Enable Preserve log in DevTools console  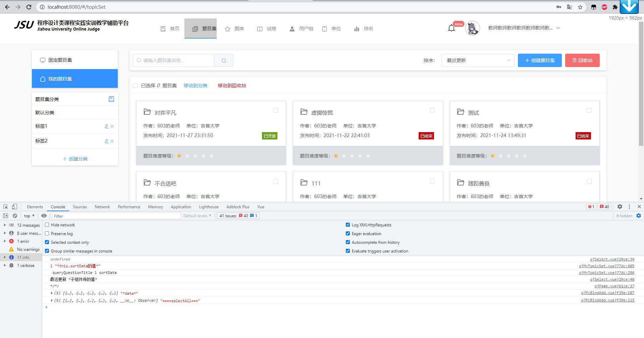[47, 233]
